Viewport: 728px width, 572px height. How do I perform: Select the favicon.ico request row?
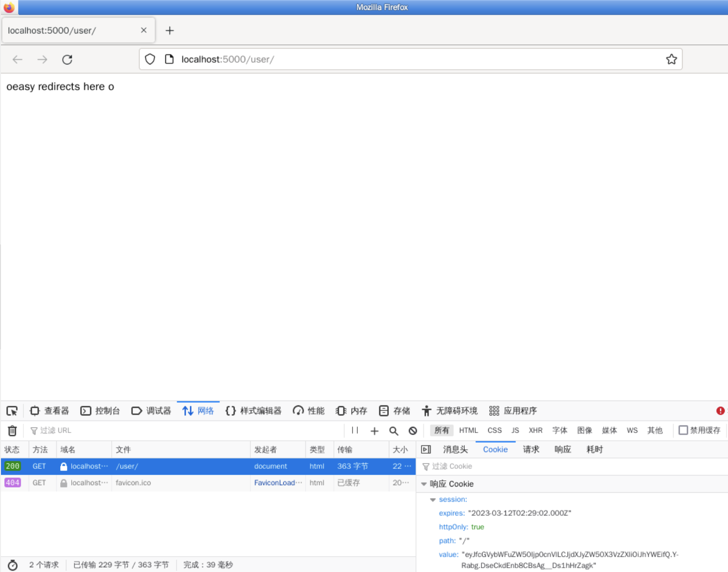[208, 483]
